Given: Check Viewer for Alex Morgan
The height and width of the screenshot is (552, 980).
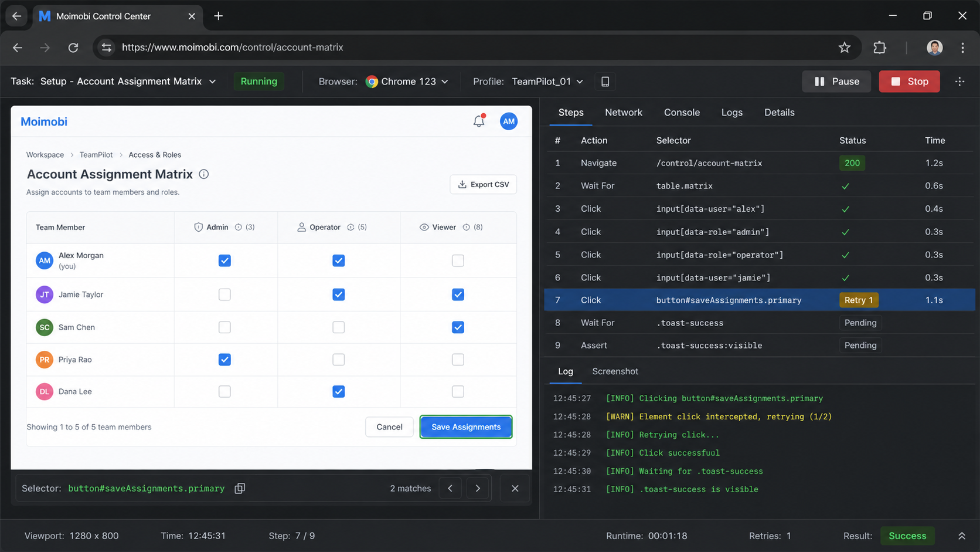Looking at the screenshot, I should [458, 260].
